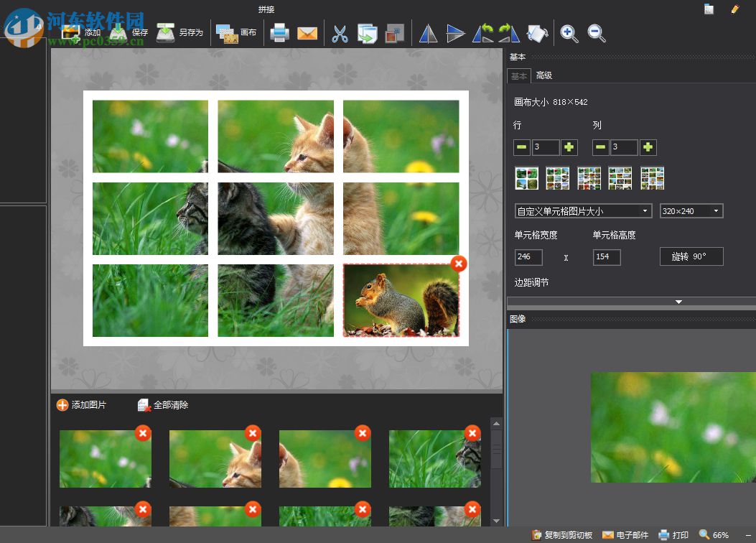This screenshot has width=756, height=543.
Task: Click the horizontal flip triangle icon
Action: [x=428, y=33]
